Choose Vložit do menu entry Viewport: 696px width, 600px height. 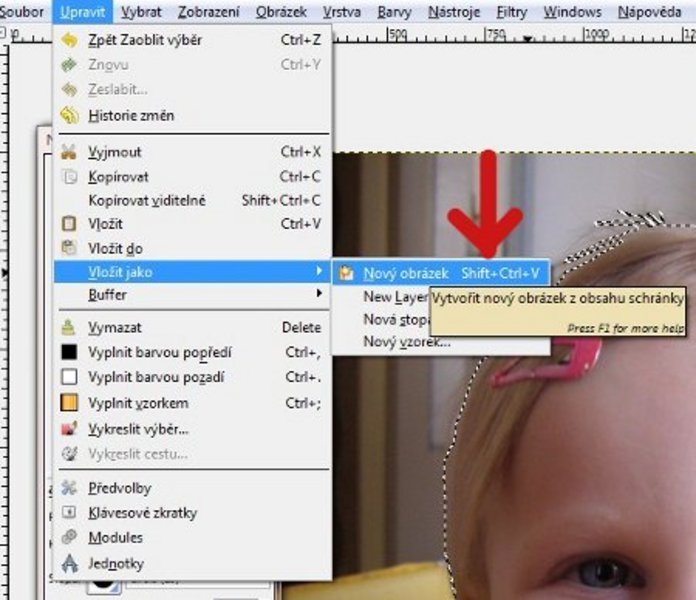192,248
